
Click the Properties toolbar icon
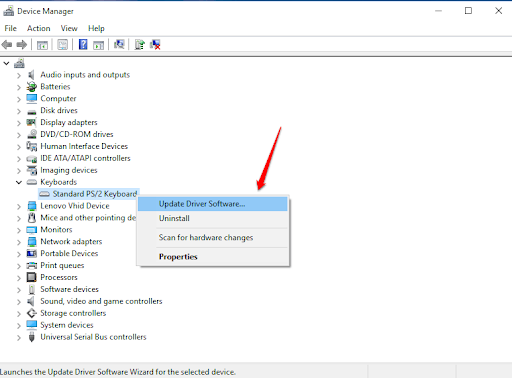click(x=63, y=45)
